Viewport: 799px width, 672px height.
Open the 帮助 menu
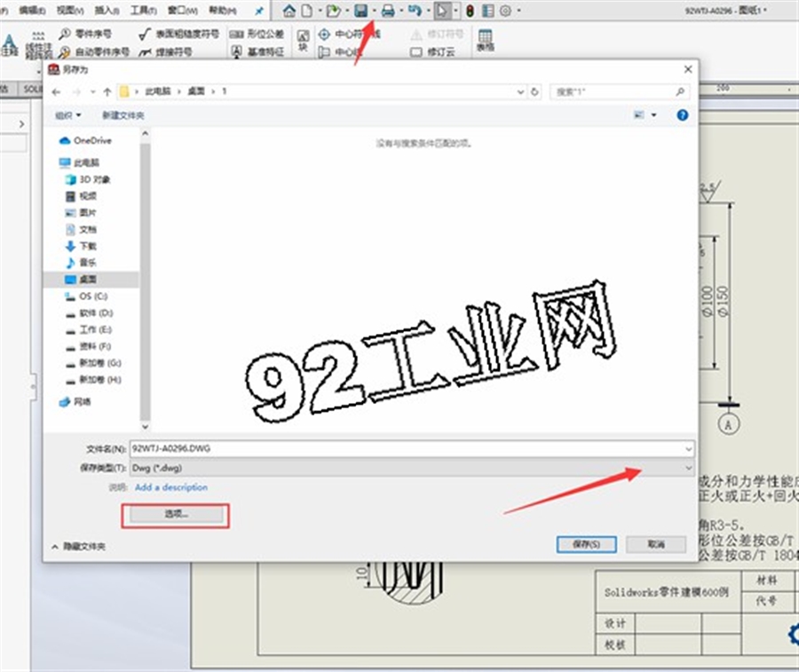click(x=223, y=11)
